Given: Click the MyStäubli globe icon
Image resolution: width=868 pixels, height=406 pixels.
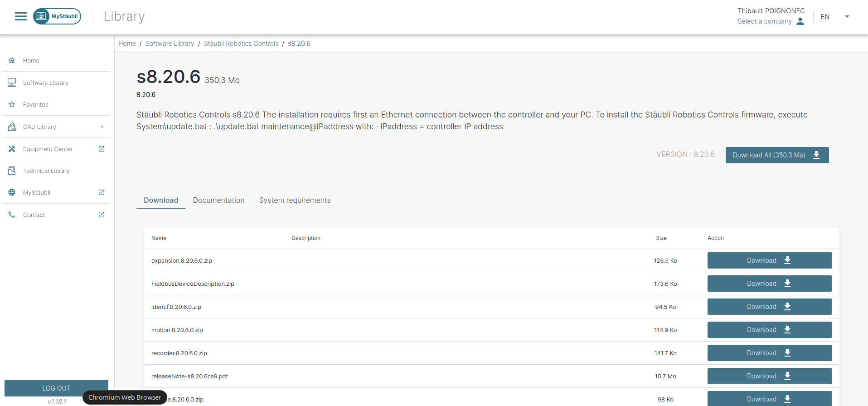Looking at the screenshot, I should pos(12,192).
